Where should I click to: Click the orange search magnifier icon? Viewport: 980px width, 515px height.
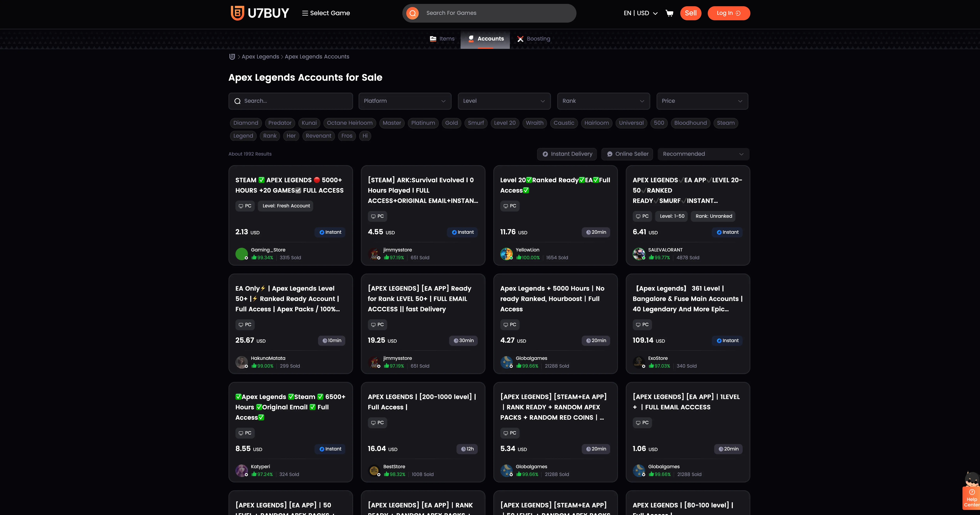point(412,13)
